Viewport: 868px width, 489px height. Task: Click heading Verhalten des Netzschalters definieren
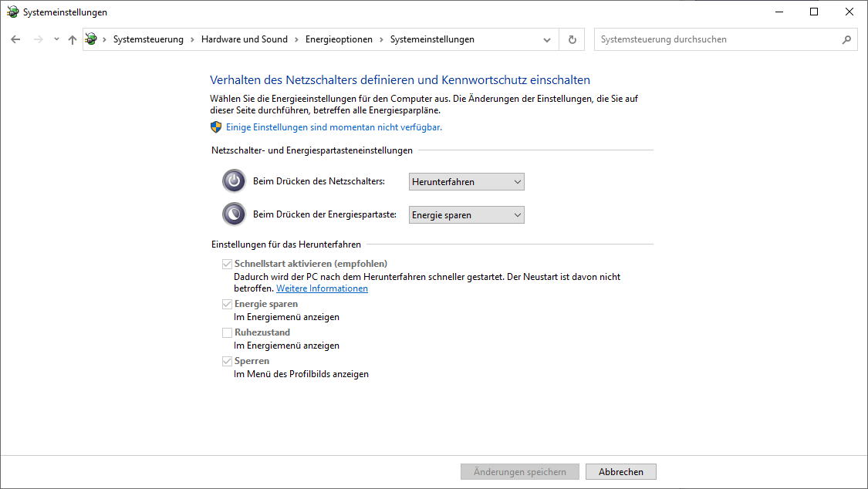tap(400, 79)
